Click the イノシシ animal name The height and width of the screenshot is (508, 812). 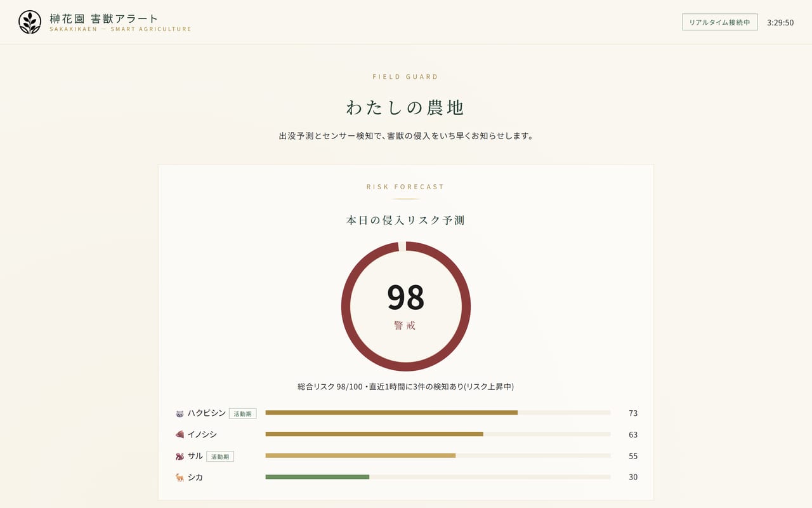[202, 435]
